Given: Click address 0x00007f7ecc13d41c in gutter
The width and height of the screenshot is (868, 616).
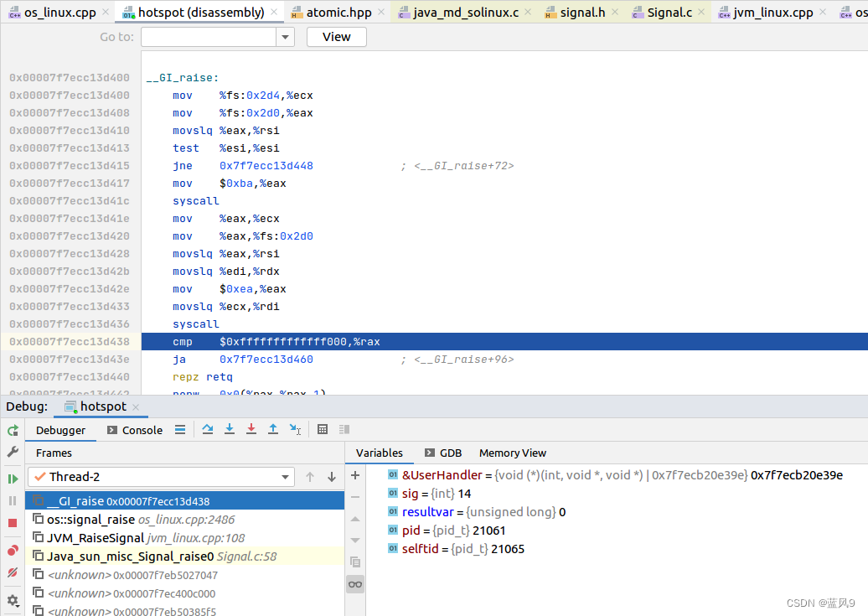Looking at the screenshot, I should 70,201.
